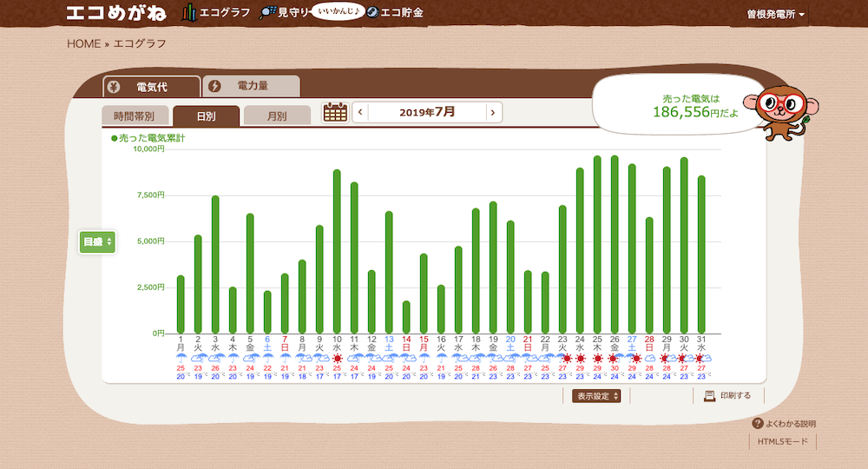This screenshot has height=469, width=868.
Task: Click the green bar for day 19
Action: coord(493,268)
